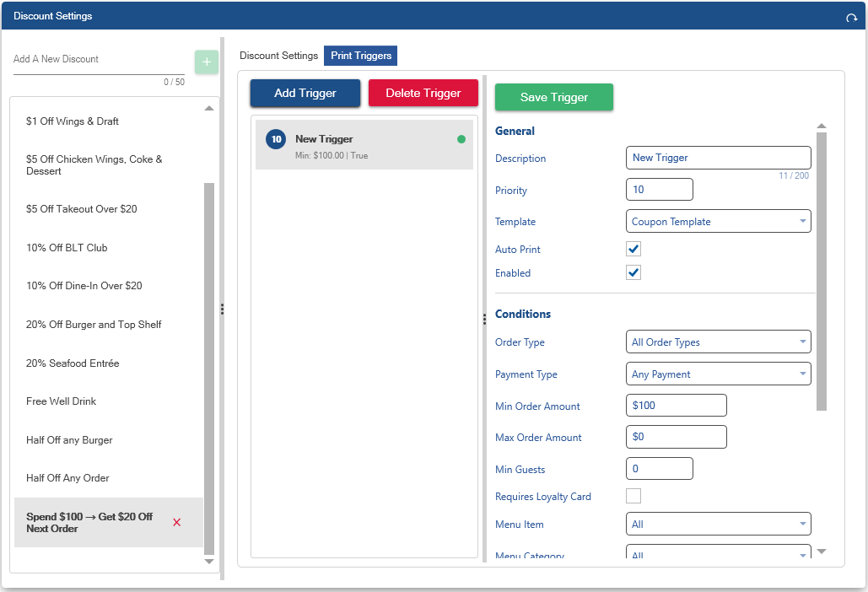Check the Requires Loyalty Card box

[633, 496]
